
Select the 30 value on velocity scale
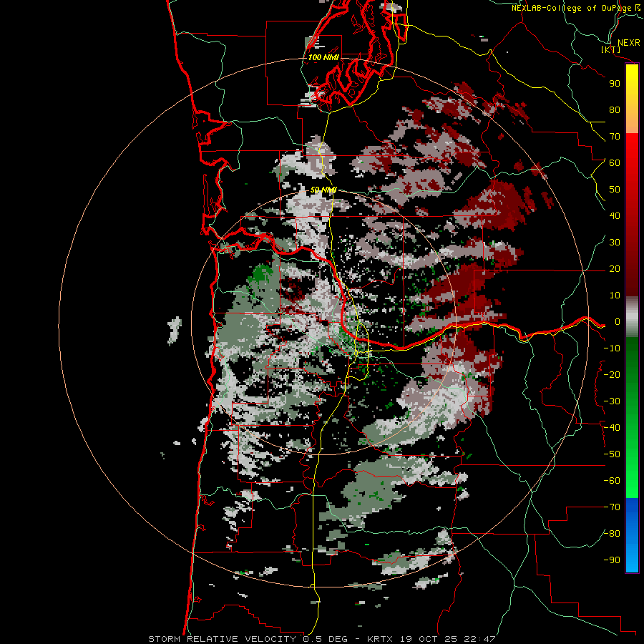pyautogui.click(x=615, y=243)
